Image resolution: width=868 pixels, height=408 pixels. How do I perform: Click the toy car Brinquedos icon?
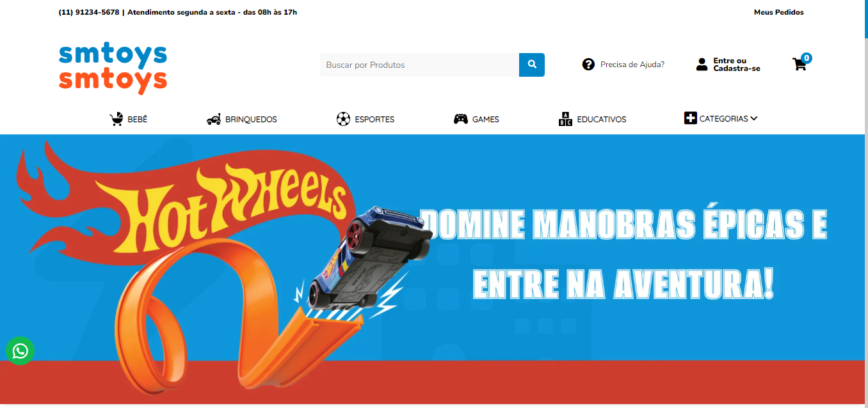coord(214,119)
